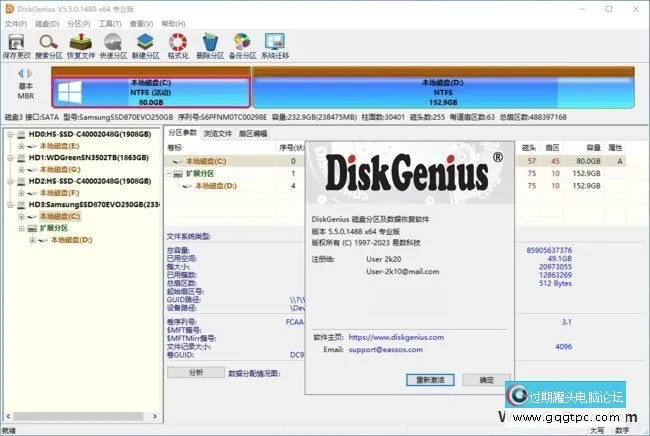Select 本地磁盘(F:) in the disk tree
The width and height of the screenshot is (650, 436).
[59, 193]
